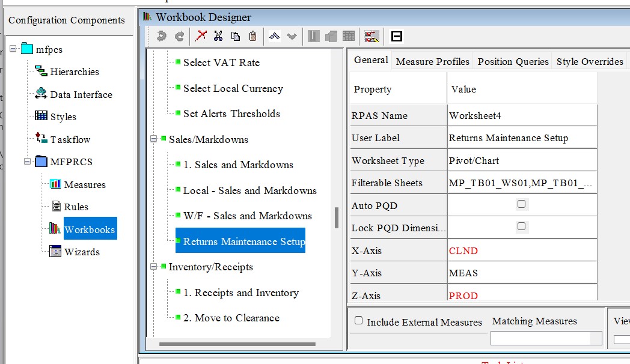Click the Paste (clipboard) icon

point(252,35)
